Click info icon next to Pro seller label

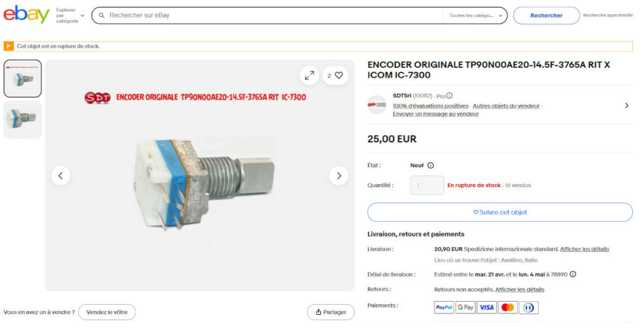(449, 96)
